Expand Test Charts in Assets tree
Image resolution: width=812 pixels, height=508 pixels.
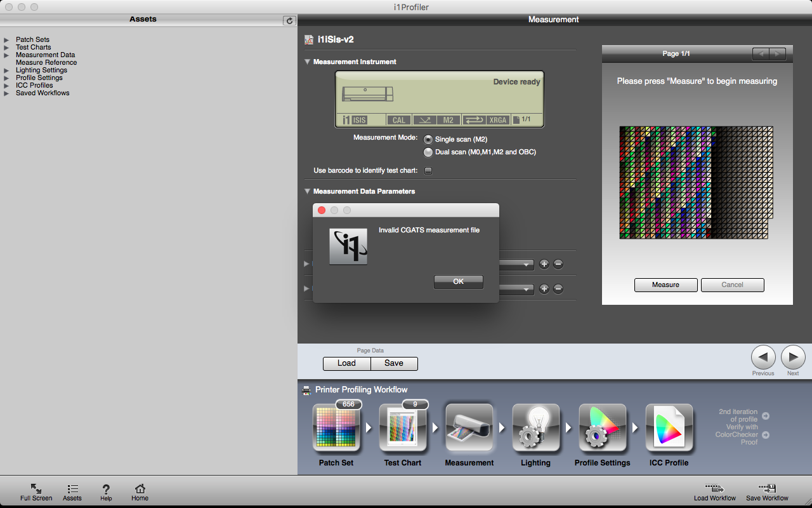point(6,48)
